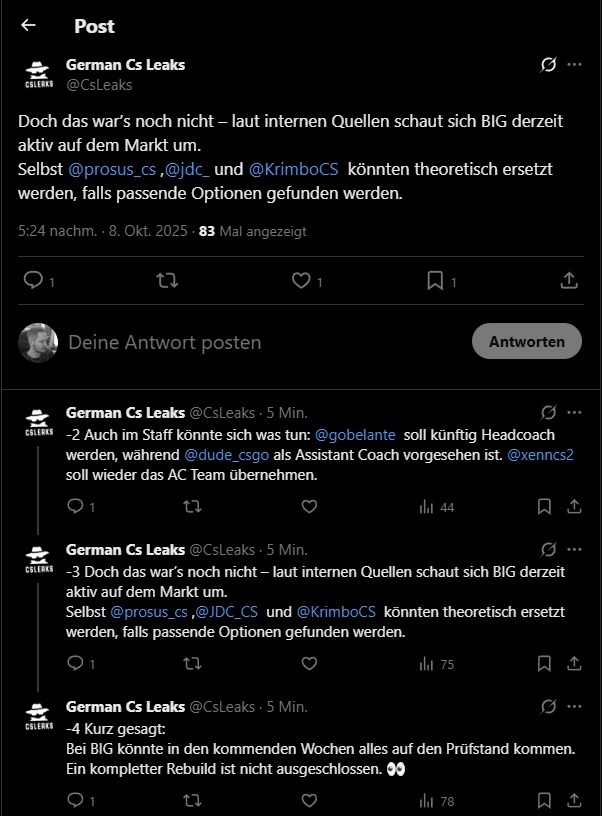Repost the -3 reply tweet
This screenshot has width=602, height=816.
tap(192, 663)
